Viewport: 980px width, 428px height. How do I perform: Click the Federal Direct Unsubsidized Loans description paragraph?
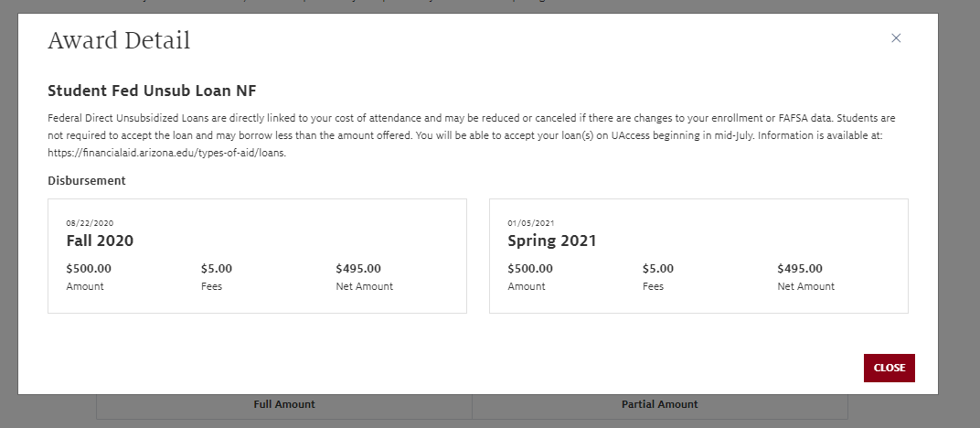click(x=471, y=135)
